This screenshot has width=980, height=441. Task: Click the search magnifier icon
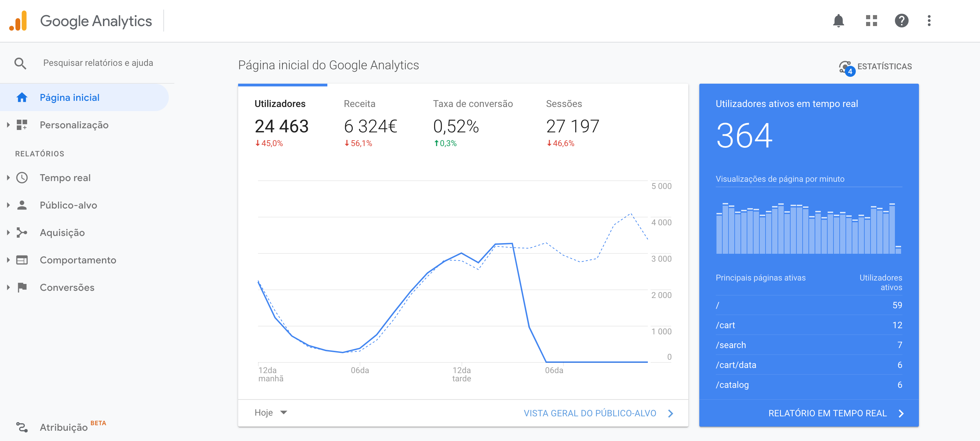[20, 63]
